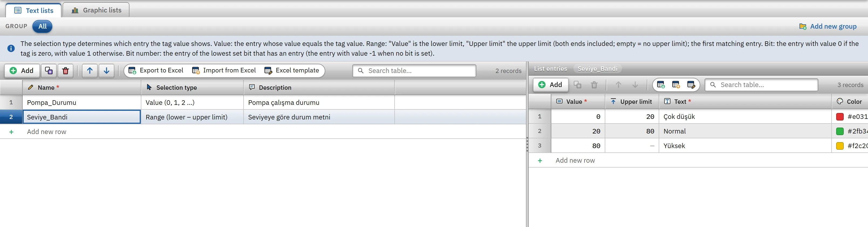
Task: Click the red trash delete icon for text lists
Action: [65, 71]
